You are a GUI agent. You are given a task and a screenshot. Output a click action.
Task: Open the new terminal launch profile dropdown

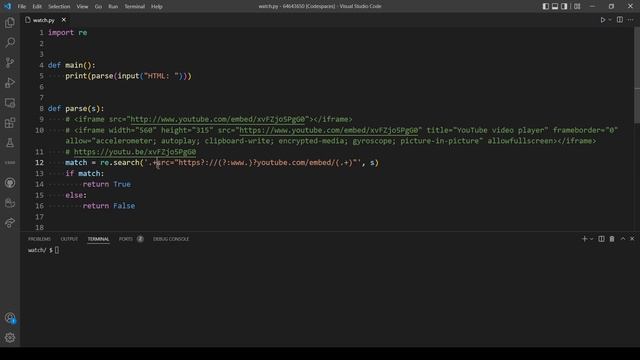pos(591,239)
